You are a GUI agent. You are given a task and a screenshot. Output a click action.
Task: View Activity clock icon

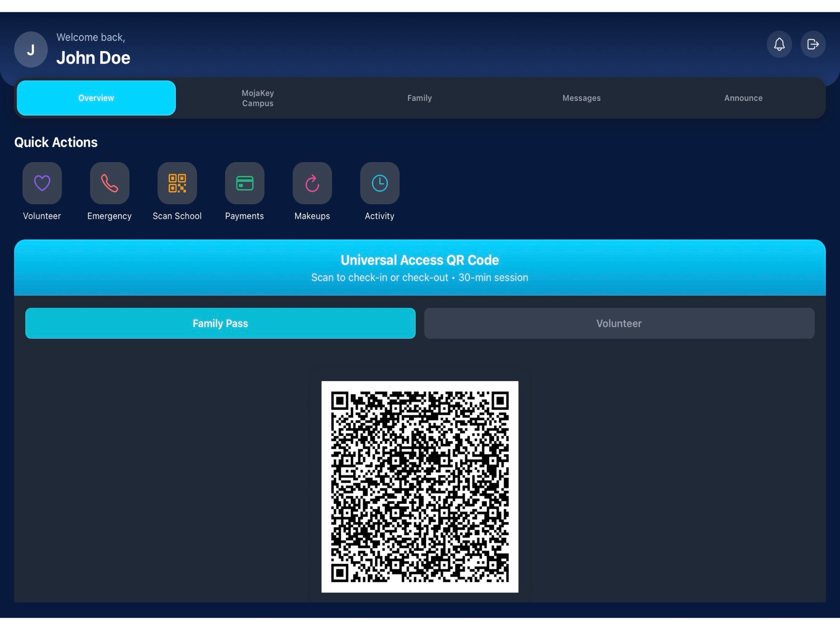(x=380, y=183)
